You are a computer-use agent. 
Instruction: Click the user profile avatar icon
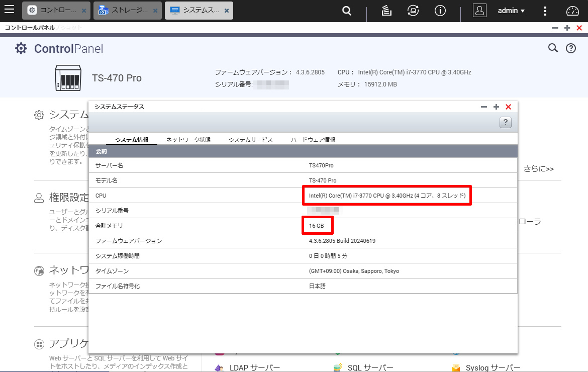(479, 11)
